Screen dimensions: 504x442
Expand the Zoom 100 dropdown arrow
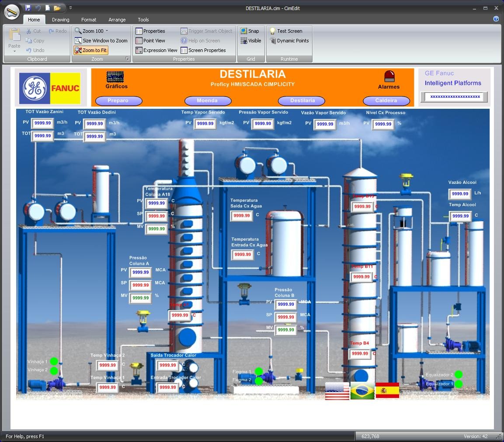point(107,31)
